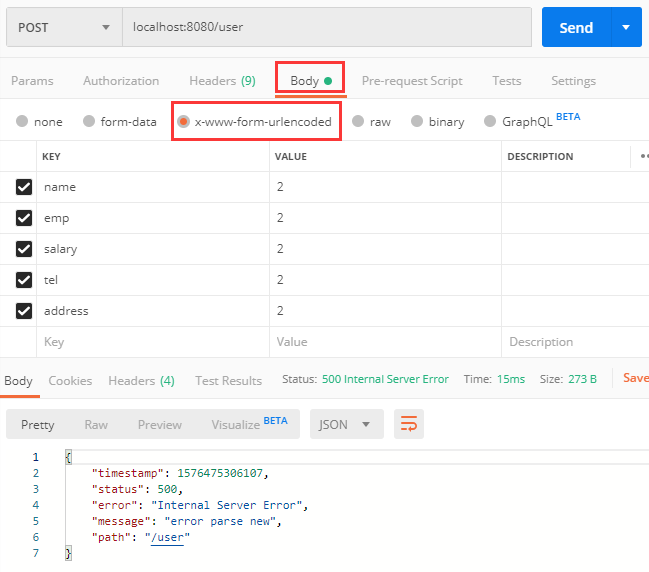Click the DESCRIPTION column header

[x=540, y=156]
